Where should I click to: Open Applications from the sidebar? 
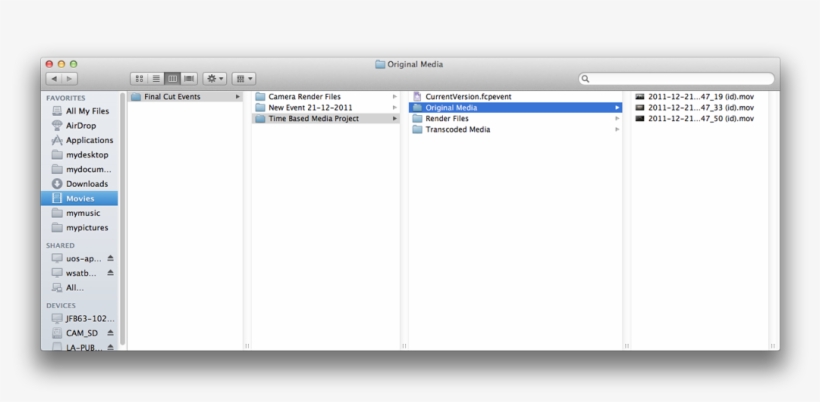click(x=79, y=140)
